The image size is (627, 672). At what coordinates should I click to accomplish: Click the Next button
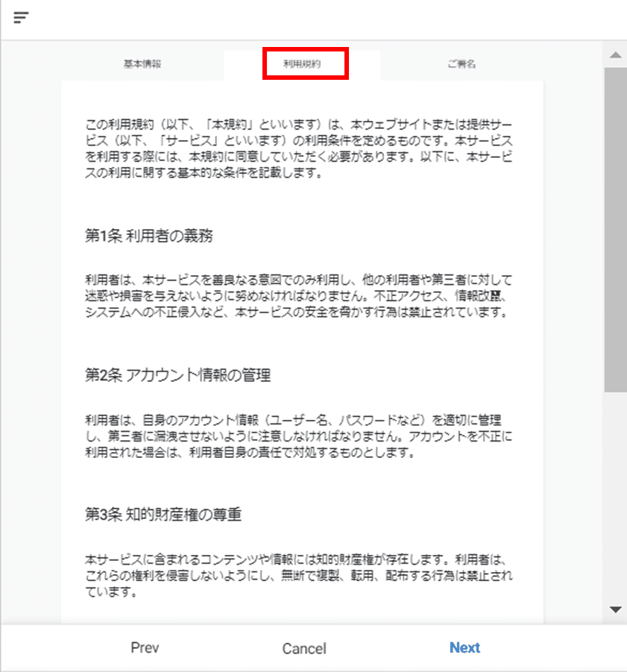pos(464,647)
